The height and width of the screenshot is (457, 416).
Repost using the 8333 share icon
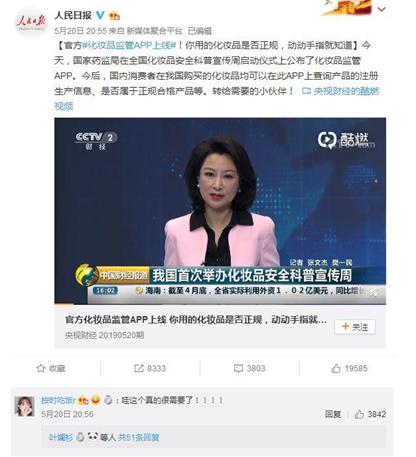[150, 368]
